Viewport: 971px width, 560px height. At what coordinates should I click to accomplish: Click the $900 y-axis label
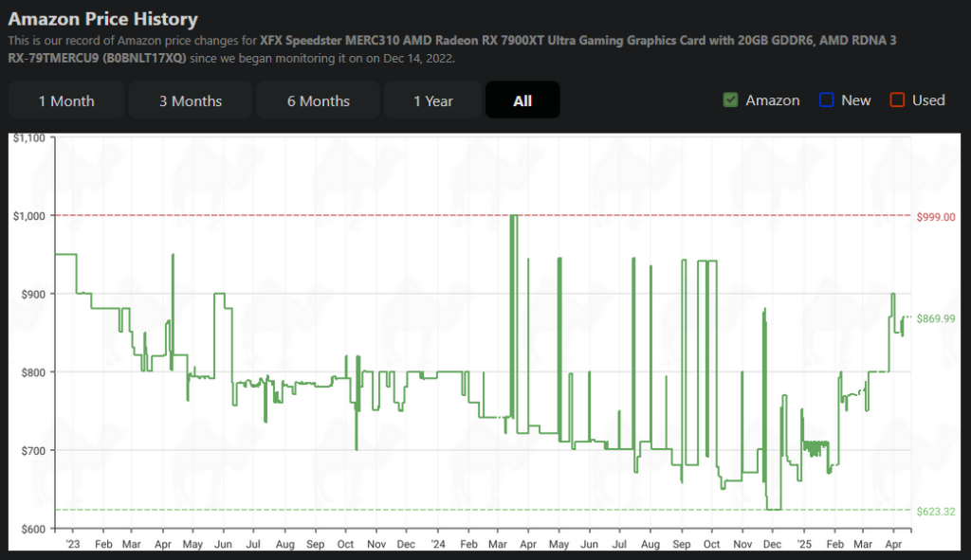33,295
